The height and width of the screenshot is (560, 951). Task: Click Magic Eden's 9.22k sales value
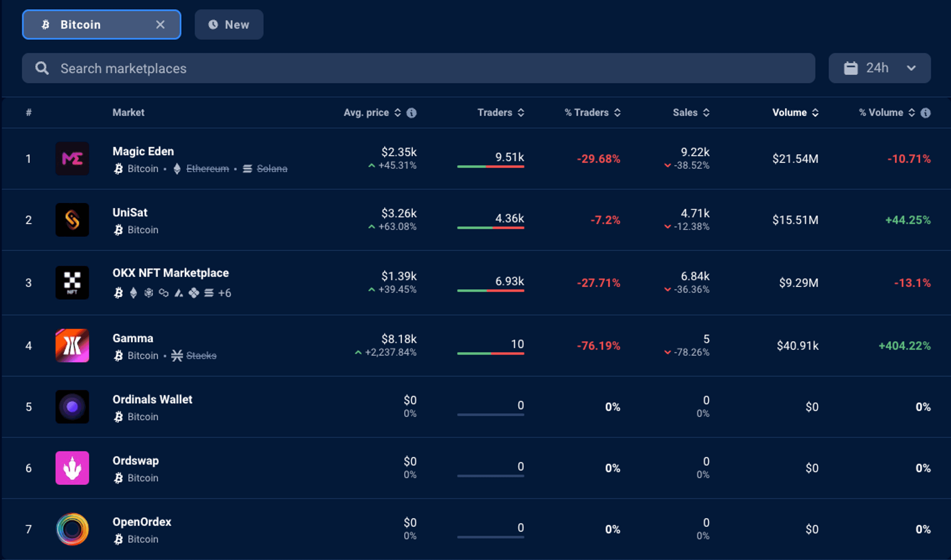coord(695,152)
